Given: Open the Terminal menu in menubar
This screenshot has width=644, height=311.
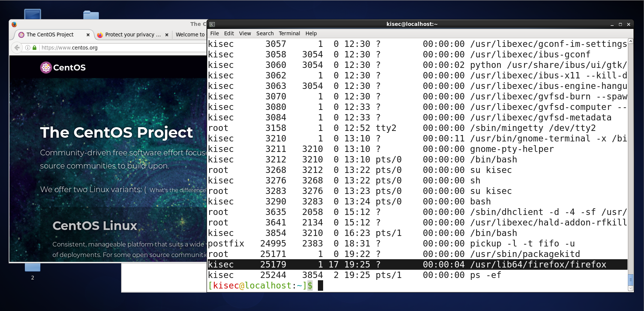Looking at the screenshot, I should point(289,33).
